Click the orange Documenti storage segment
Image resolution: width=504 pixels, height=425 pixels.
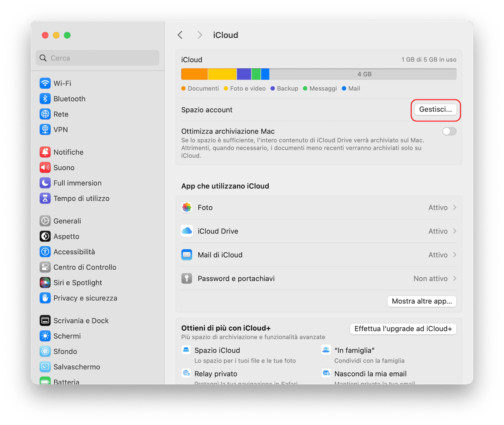(x=194, y=74)
